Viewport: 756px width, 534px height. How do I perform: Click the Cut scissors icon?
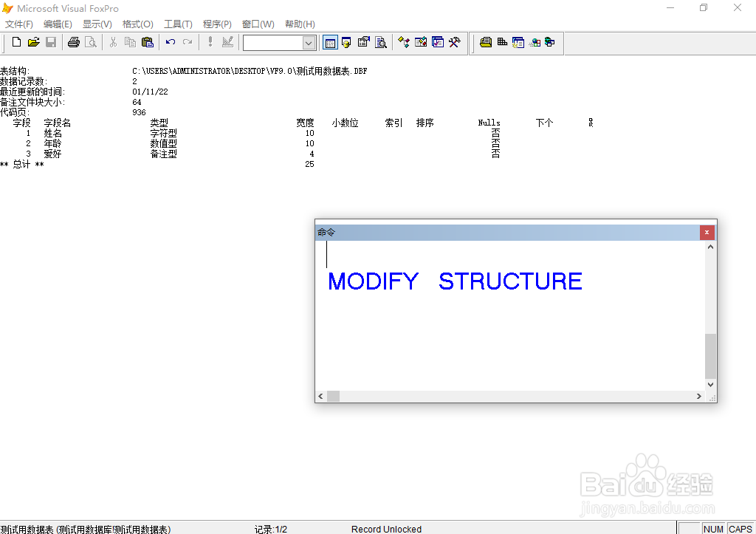(x=113, y=42)
